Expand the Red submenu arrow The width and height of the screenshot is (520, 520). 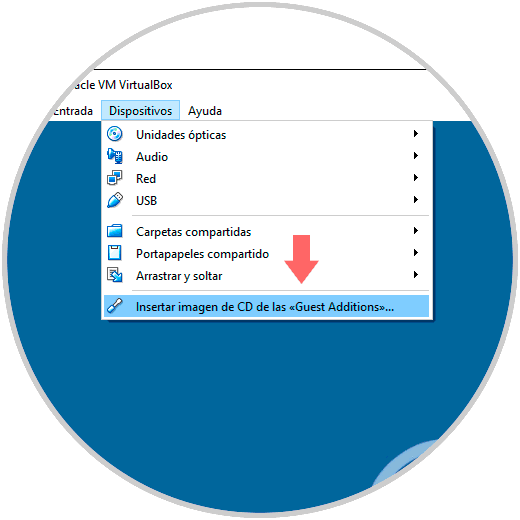coord(415,178)
